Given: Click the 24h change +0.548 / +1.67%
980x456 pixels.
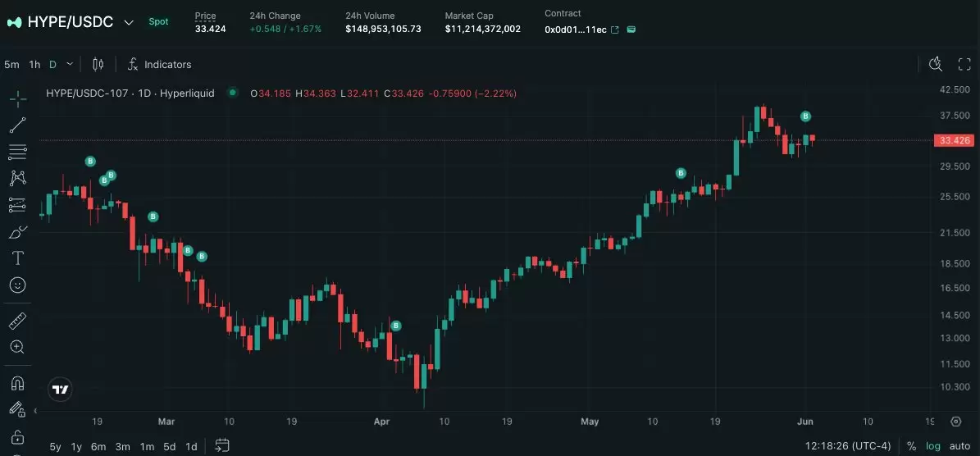Looking at the screenshot, I should click(285, 29).
